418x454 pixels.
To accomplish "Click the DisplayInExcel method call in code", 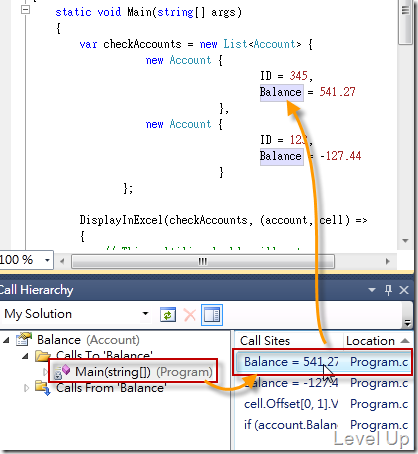I will pyautogui.click(x=121, y=220).
